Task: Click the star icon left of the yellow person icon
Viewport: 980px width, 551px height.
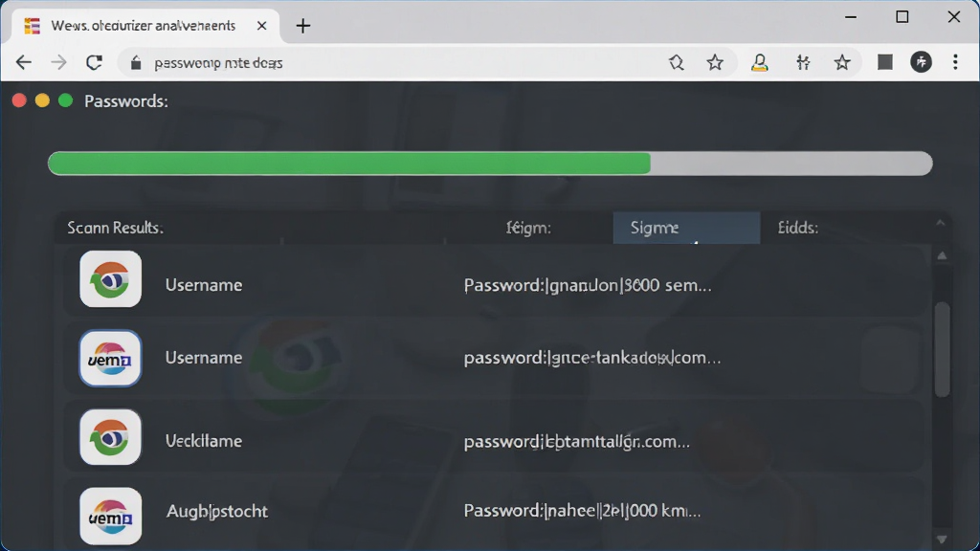Action: pos(715,62)
